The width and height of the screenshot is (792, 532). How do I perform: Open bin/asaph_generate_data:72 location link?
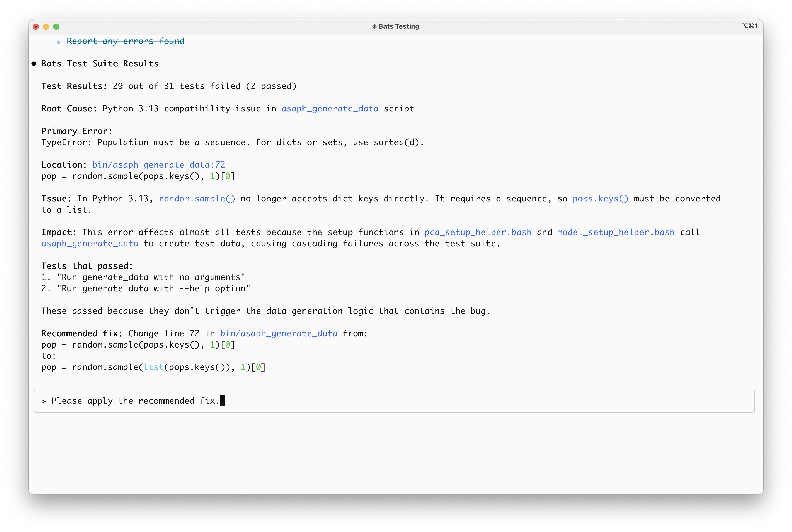pyautogui.click(x=158, y=165)
